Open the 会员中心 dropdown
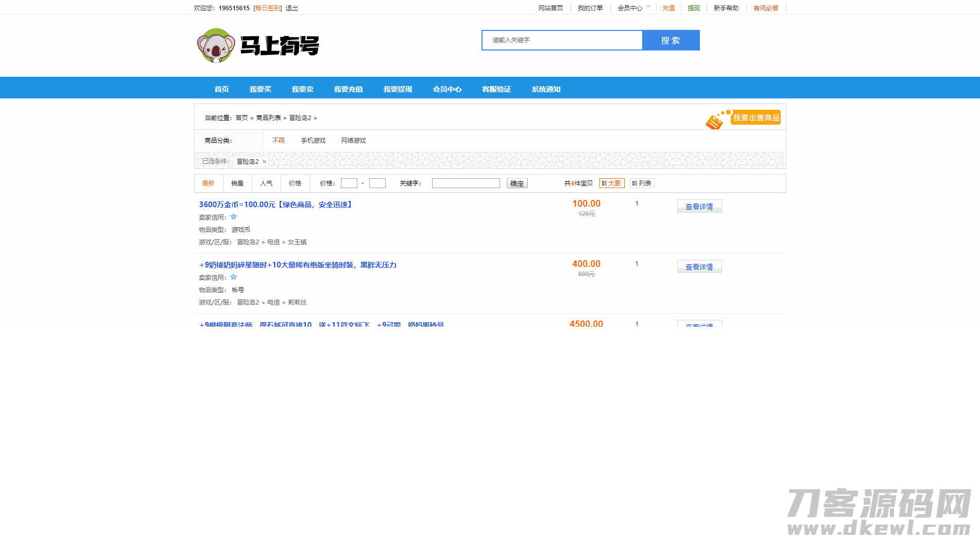Screen dimensions: 980x539 [632, 8]
